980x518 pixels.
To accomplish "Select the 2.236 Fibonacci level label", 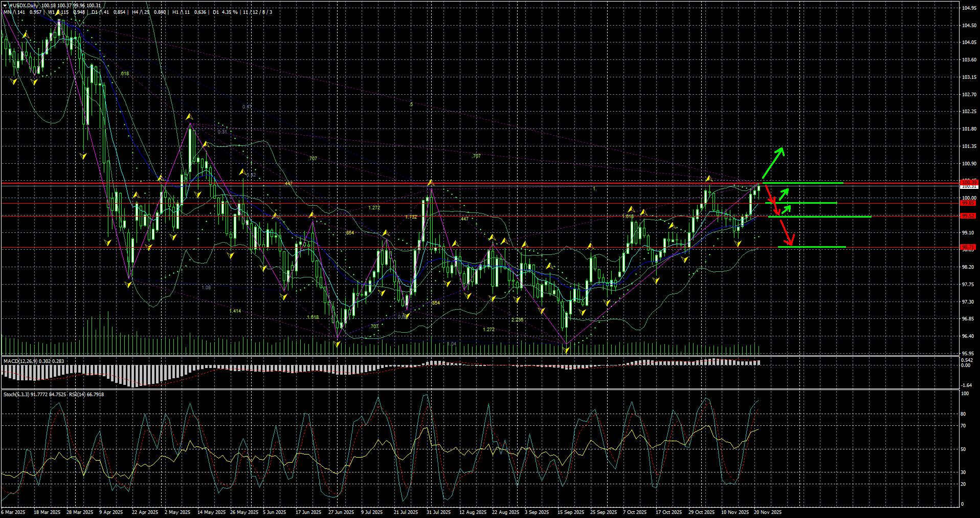I will (x=517, y=319).
